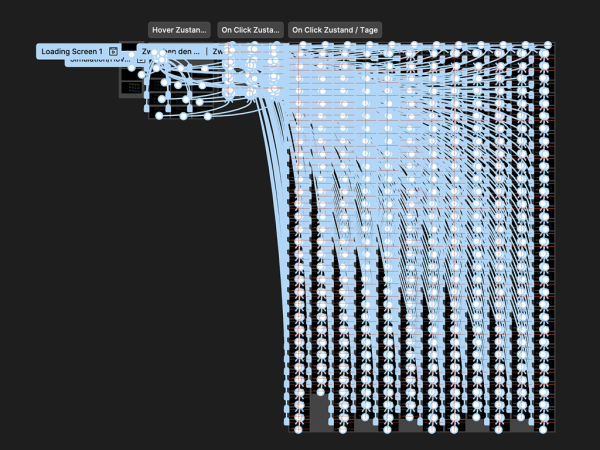Select the small dark frame thumbnail under the Simulation label

131,85
